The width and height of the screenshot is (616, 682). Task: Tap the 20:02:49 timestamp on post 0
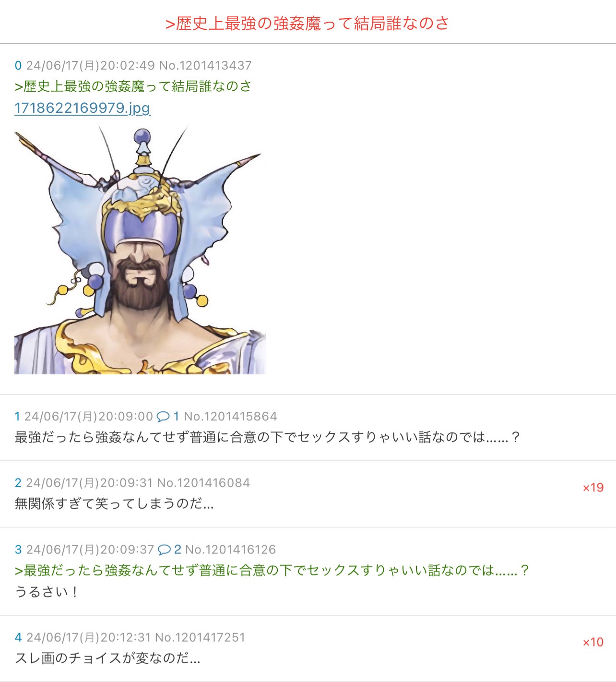tap(128, 65)
